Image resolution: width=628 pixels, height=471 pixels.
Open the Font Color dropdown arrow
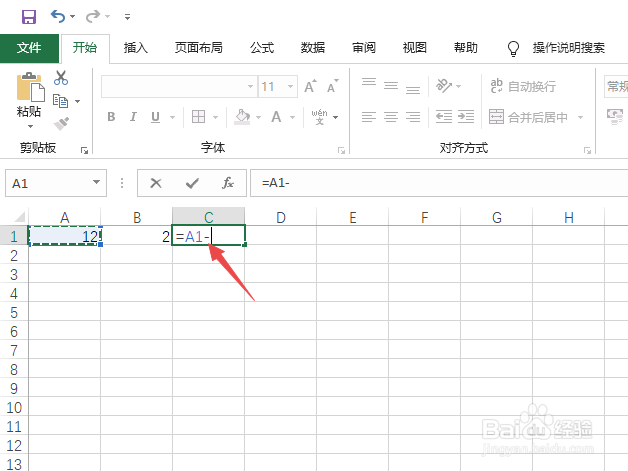(292, 117)
